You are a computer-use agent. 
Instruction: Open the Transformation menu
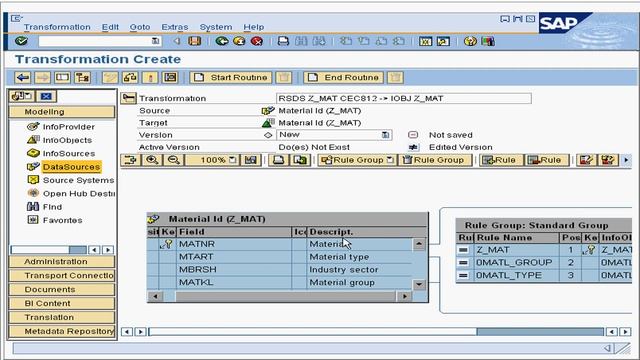click(x=57, y=27)
